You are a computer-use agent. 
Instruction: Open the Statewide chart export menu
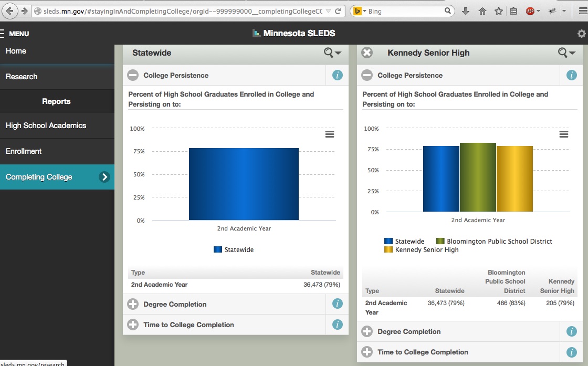click(330, 134)
